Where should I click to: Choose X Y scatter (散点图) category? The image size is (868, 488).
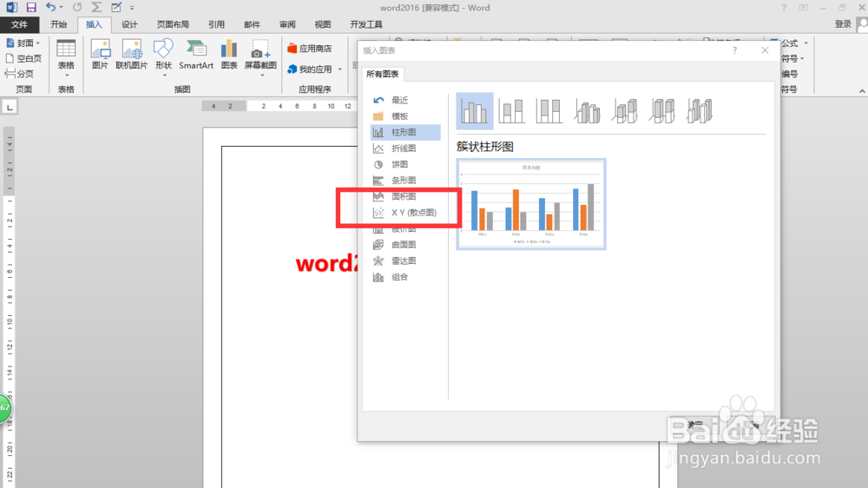coord(405,213)
